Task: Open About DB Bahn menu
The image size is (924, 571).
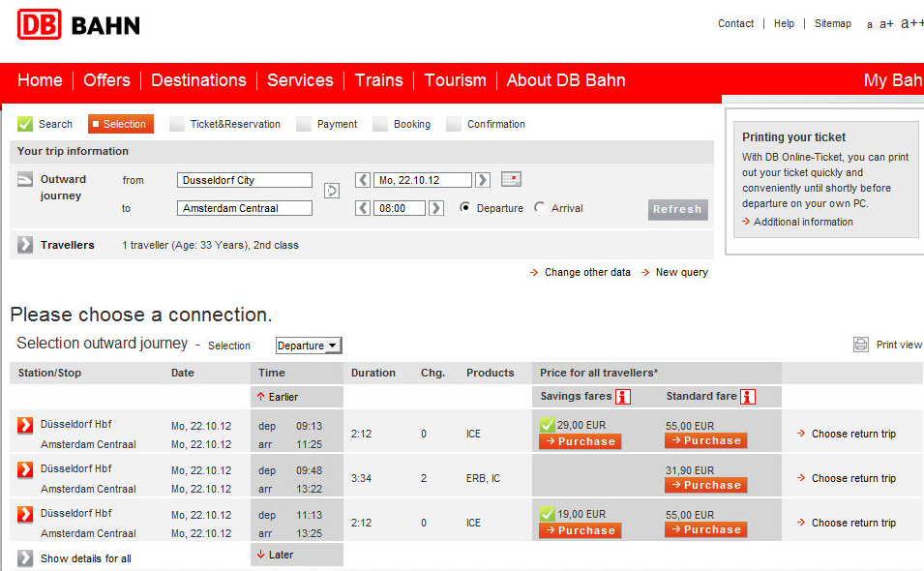Action: [x=566, y=80]
